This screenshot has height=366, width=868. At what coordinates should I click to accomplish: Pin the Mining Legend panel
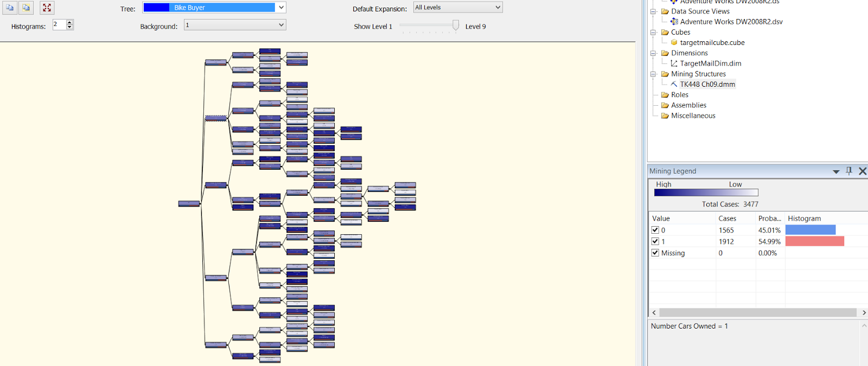tap(849, 171)
